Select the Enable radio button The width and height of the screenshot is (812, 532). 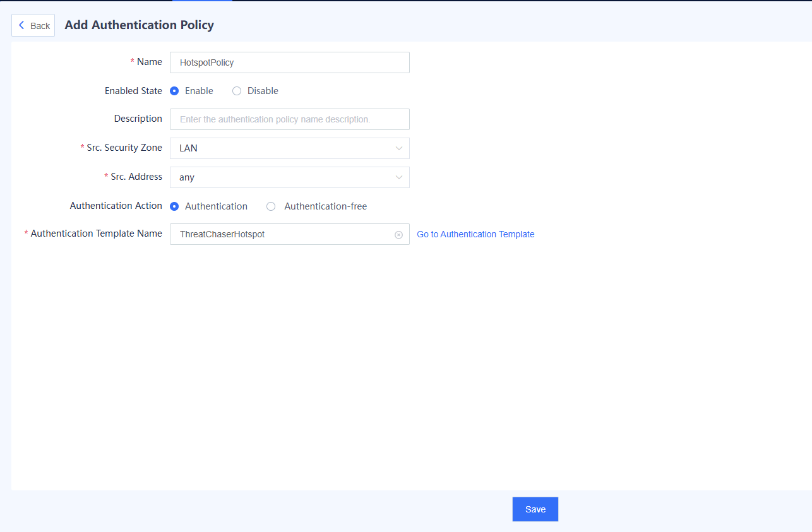[175, 91]
